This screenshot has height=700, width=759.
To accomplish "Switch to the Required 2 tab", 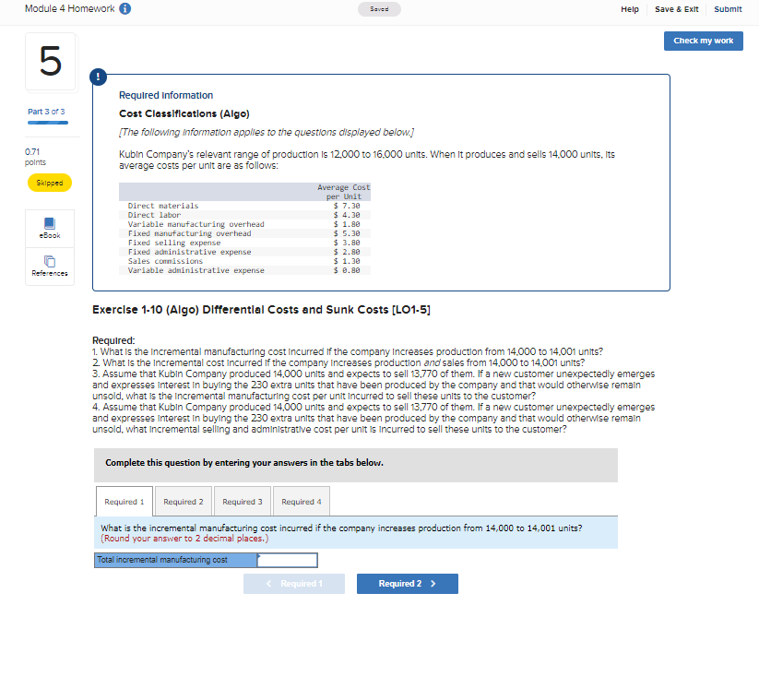I will 183,501.
